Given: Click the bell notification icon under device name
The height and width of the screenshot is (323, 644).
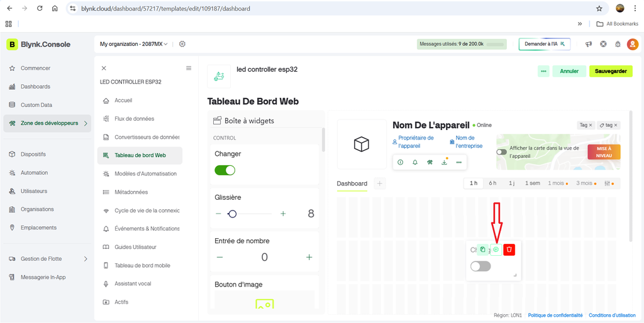Looking at the screenshot, I should click(415, 162).
